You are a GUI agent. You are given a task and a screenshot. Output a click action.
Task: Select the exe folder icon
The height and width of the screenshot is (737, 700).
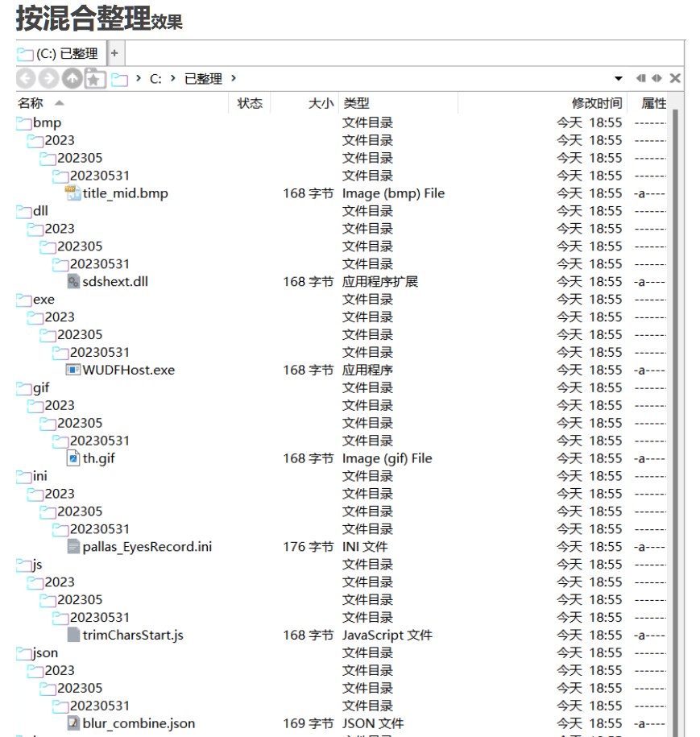click(24, 300)
